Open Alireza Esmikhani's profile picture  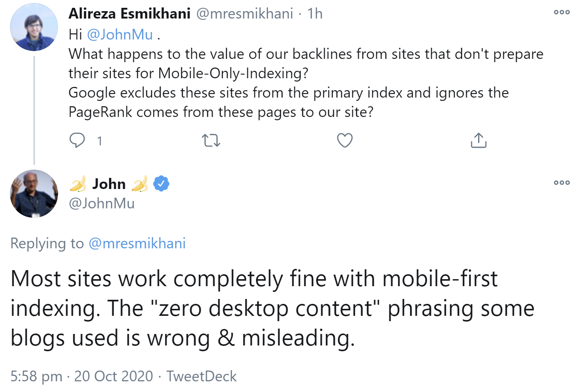pos(34,27)
